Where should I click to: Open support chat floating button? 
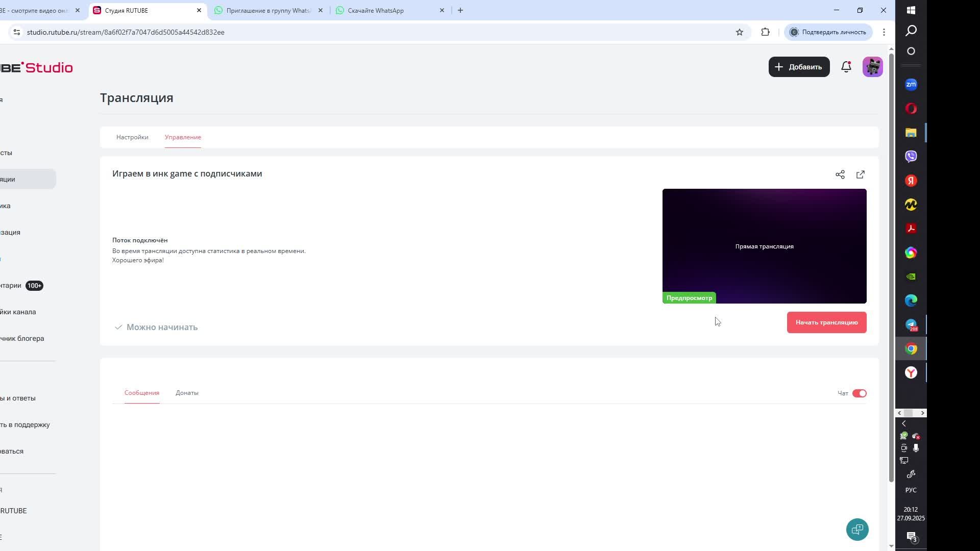tap(857, 530)
